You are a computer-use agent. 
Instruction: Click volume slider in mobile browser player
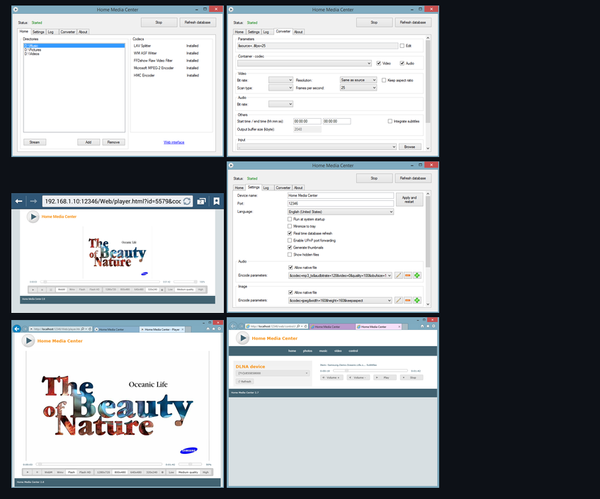click(185, 282)
